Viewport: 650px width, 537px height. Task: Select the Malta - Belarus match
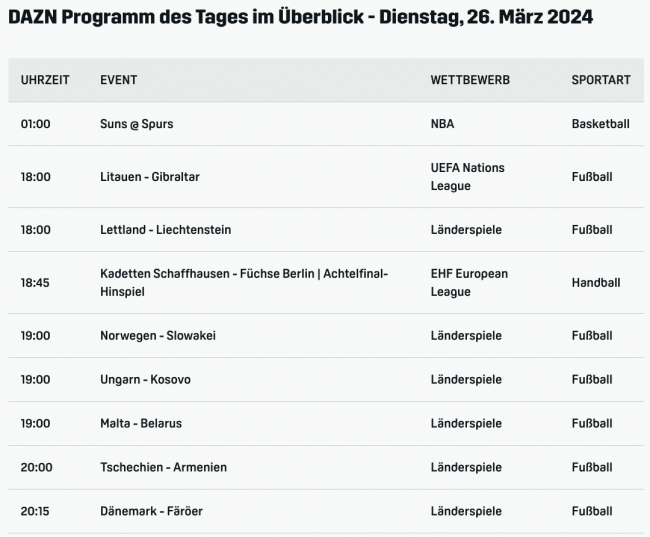click(x=141, y=424)
